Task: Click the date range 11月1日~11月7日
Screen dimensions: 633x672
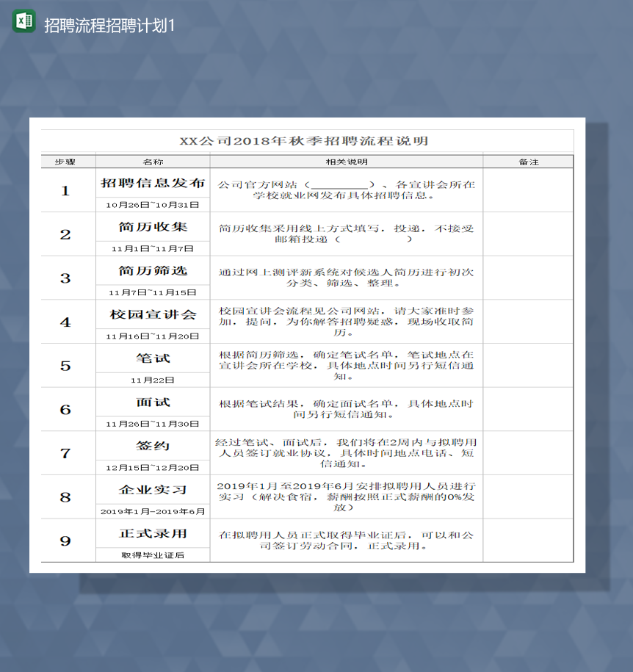Action: point(151,248)
